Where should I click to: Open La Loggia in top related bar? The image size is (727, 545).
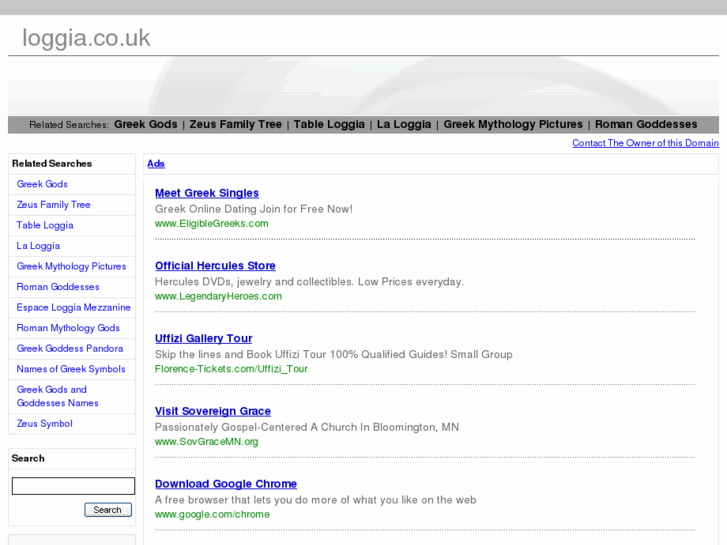coord(404,124)
